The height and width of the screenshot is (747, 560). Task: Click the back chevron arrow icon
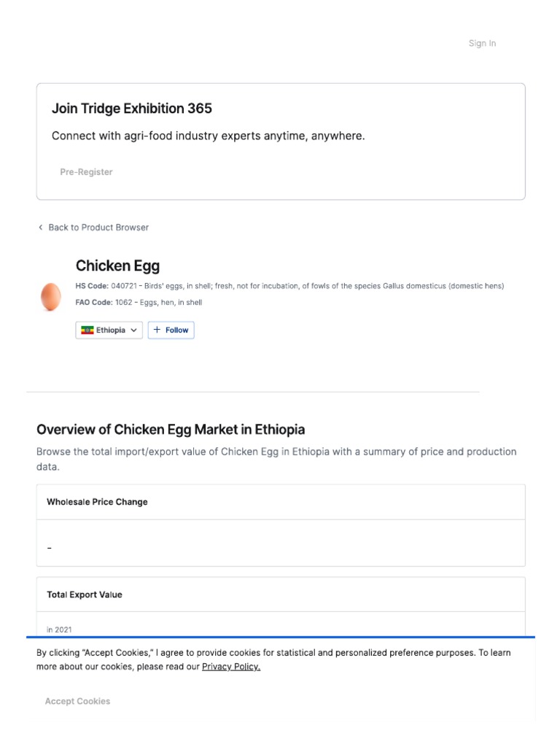[41, 228]
